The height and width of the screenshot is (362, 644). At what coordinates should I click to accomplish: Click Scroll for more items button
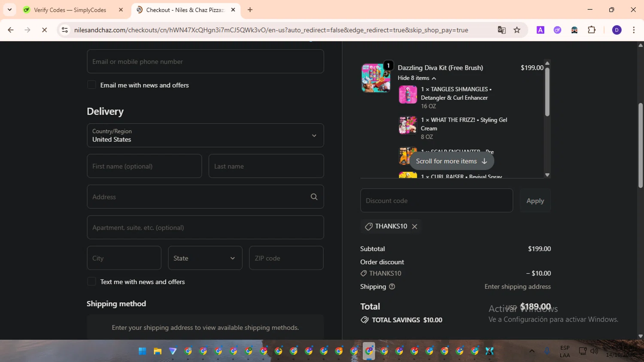[x=452, y=161]
